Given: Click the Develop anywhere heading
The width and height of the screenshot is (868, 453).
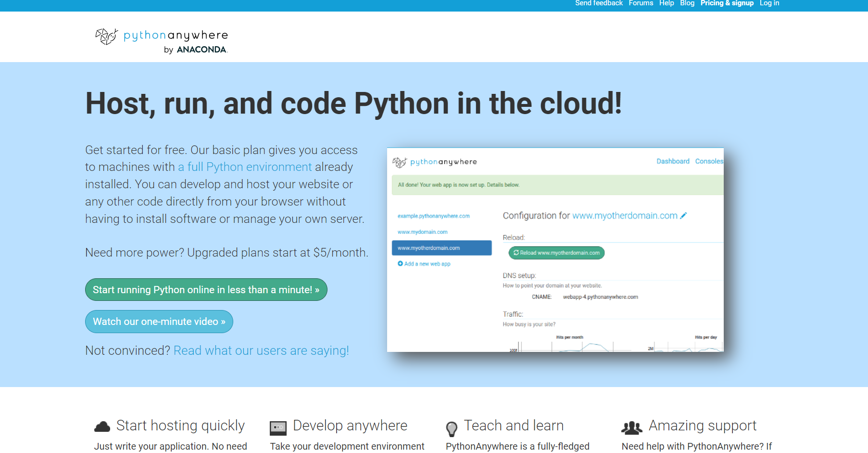Looking at the screenshot, I should 350,426.
